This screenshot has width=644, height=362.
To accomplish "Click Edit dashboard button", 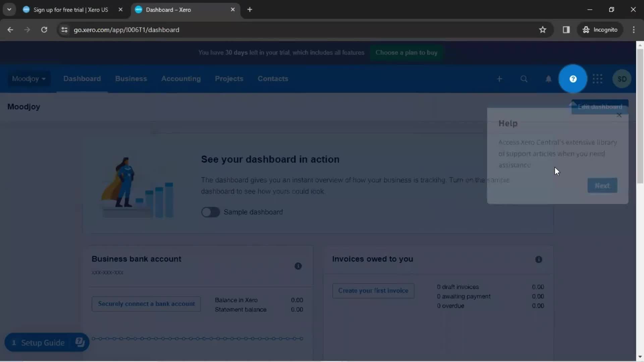I will tap(600, 107).
